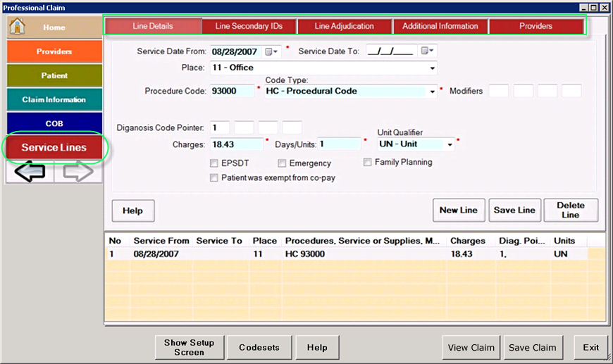Click the black left arrow navigation icon
This screenshot has width=613, height=364.
coord(30,172)
